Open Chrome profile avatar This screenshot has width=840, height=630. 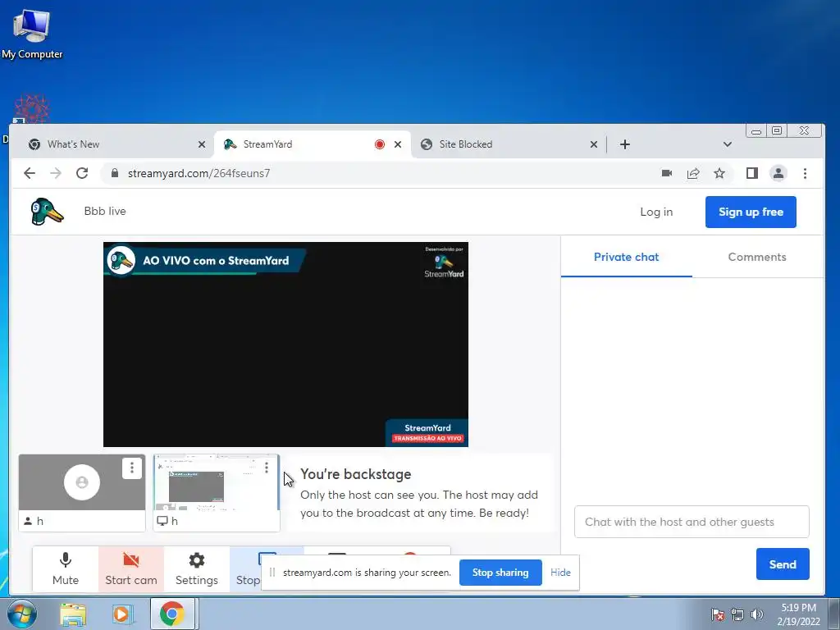pos(778,173)
